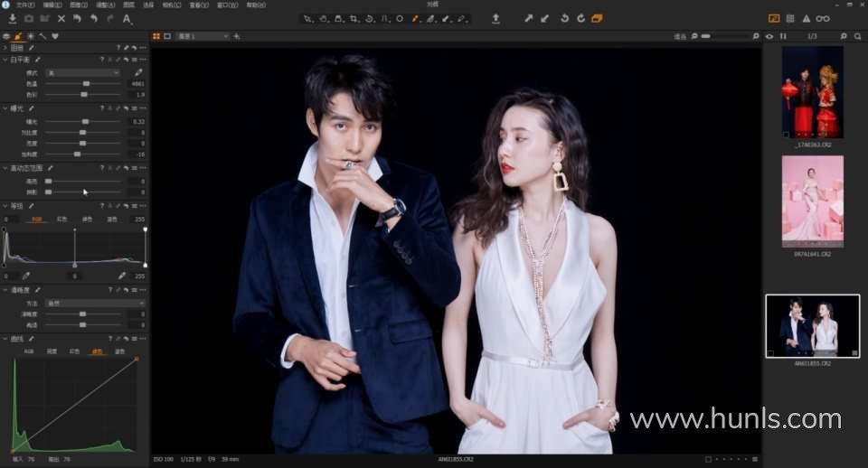Click the exposure warning triangle icon
The width and height of the screenshot is (868, 468).
807,18
